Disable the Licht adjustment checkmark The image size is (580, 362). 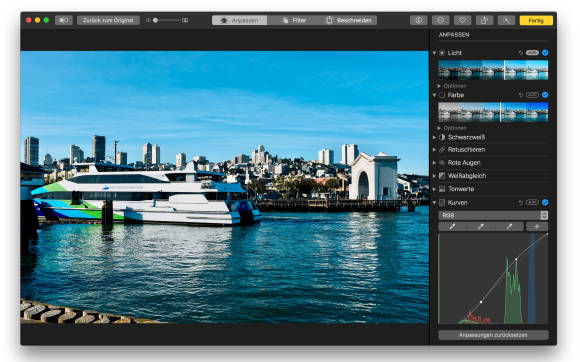(545, 53)
